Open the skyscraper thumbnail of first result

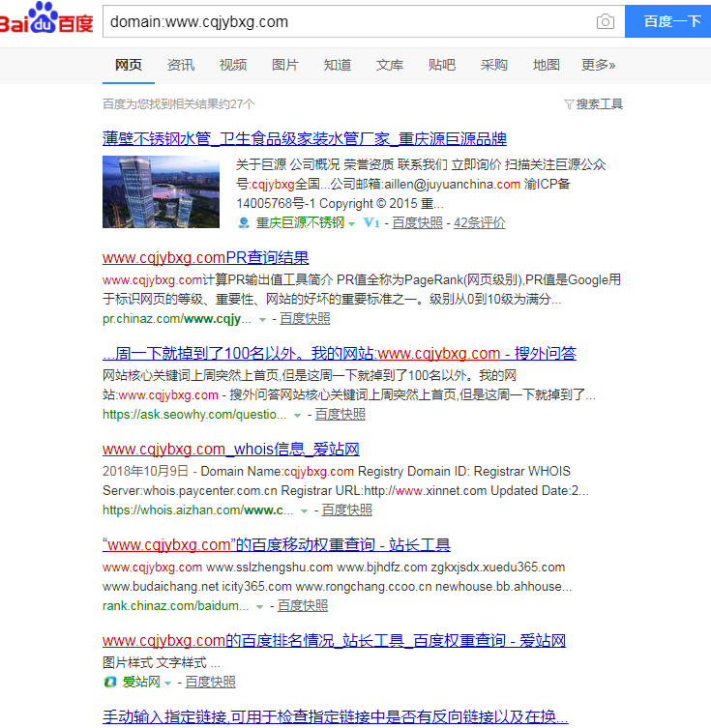(x=161, y=191)
